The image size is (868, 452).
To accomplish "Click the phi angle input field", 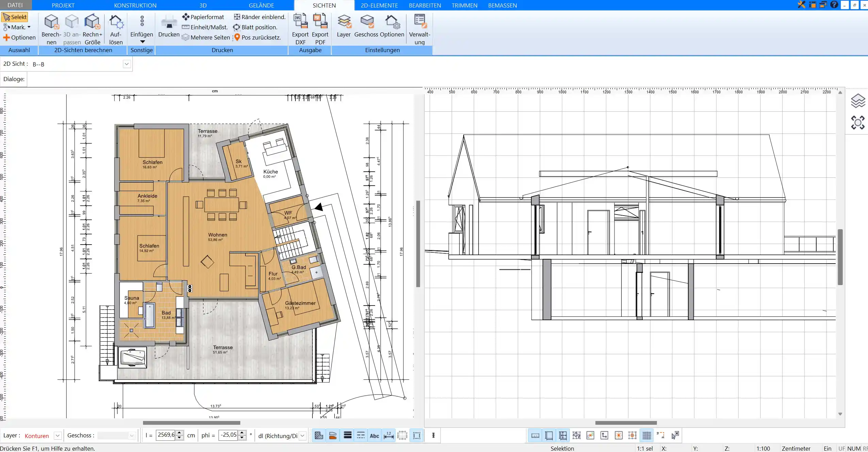I will tap(228, 435).
